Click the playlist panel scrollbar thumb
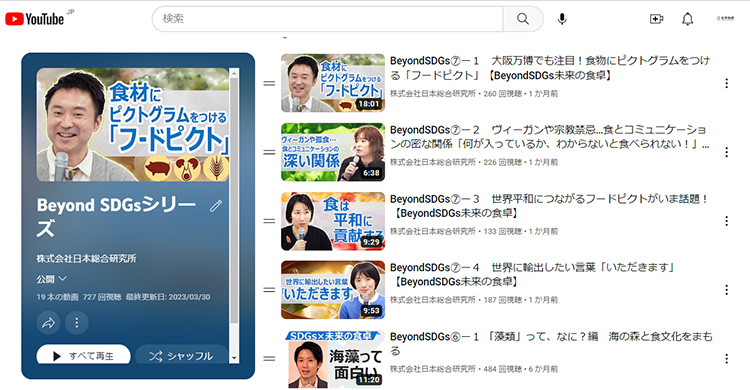Viewport: 750px width, 390px height. point(234,200)
